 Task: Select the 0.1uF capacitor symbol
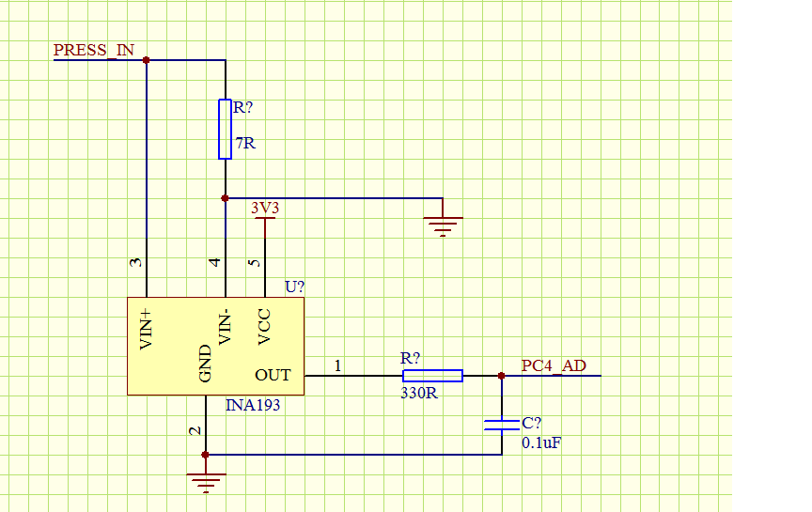(x=502, y=425)
